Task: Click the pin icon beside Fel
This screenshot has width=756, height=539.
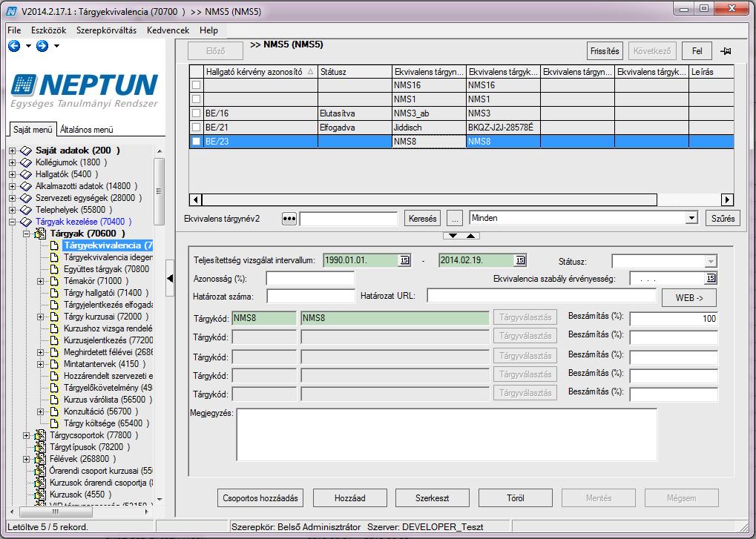Action: pyautogui.click(x=726, y=51)
